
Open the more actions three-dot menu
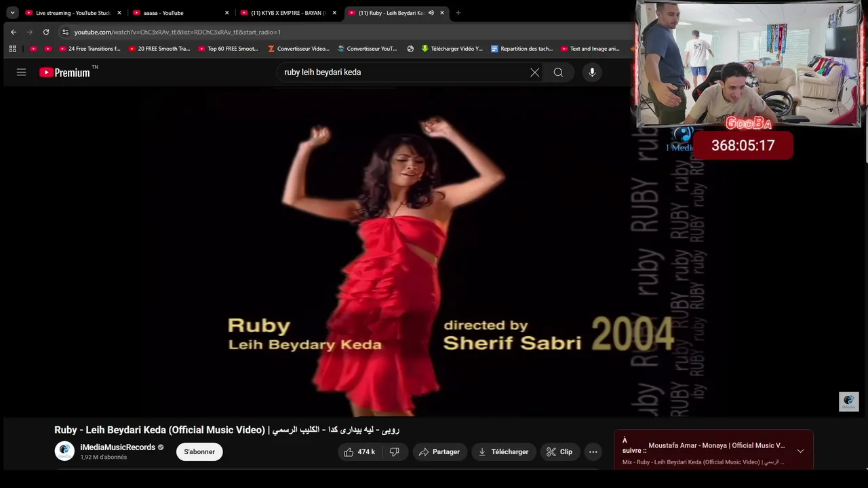click(593, 451)
